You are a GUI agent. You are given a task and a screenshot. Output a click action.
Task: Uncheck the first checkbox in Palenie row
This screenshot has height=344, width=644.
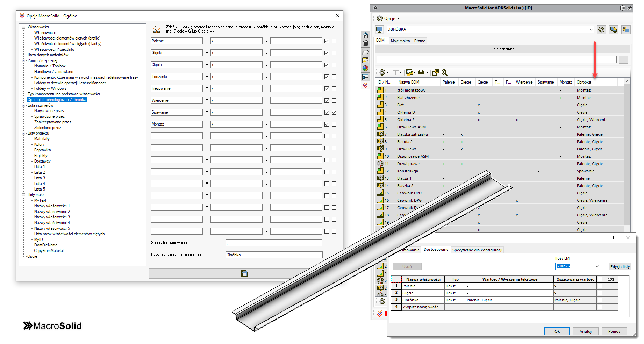point(327,41)
